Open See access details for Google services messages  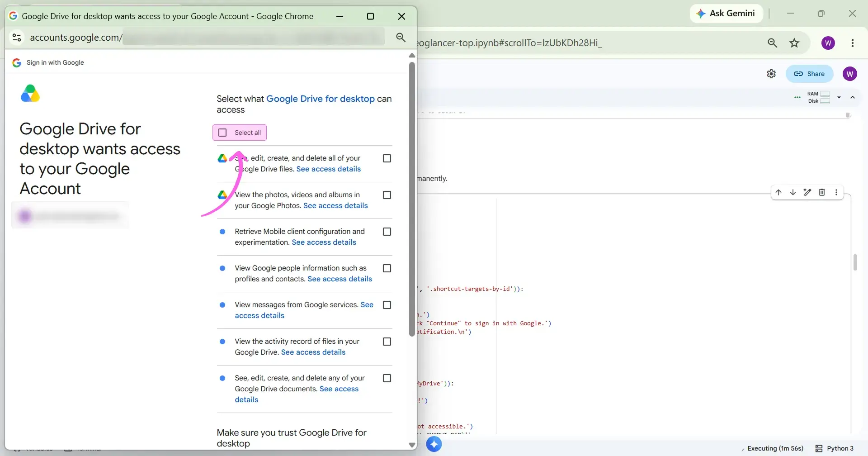click(259, 316)
